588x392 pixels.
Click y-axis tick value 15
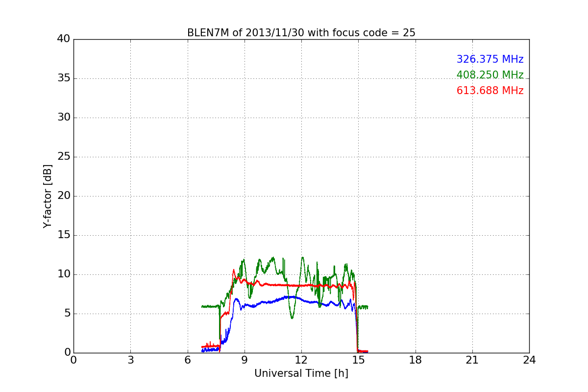[x=64, y=235]
